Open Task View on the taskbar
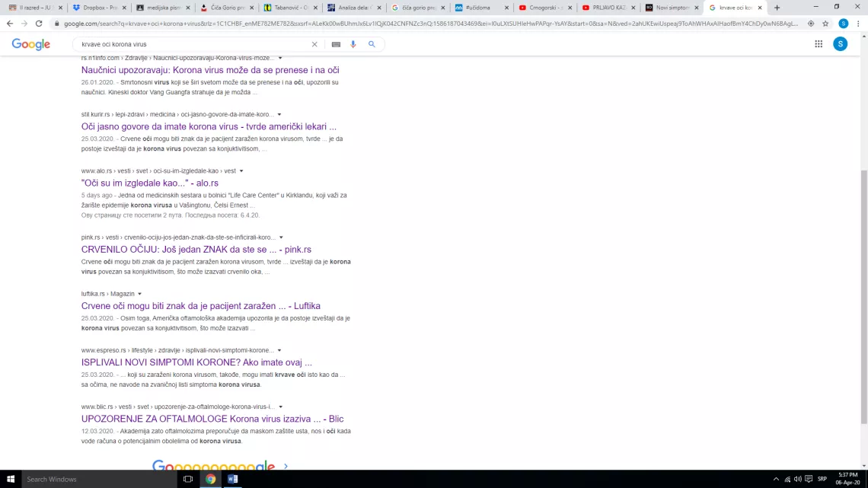868x488 pixels. [x=188, y=479]
